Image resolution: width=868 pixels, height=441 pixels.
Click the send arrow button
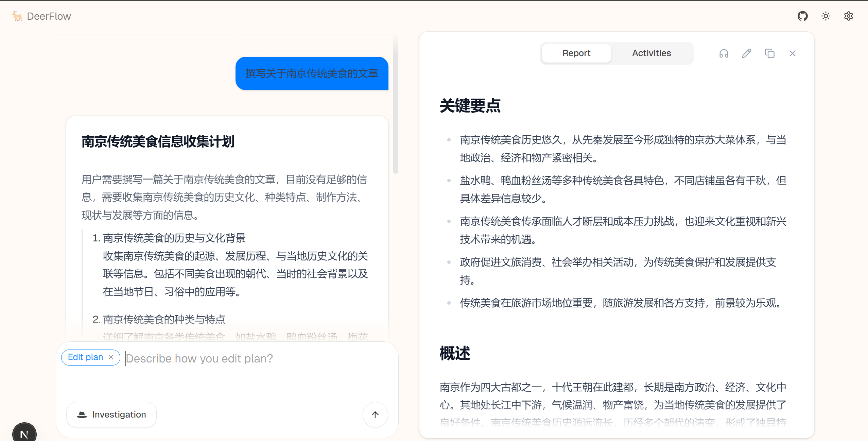tap(375, 414)
